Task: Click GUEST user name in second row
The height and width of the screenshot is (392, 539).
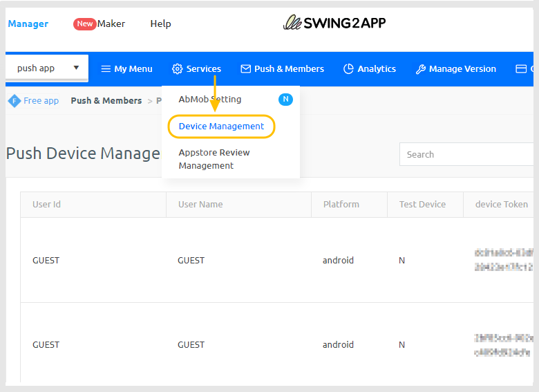Action: (x=191, y=344)
